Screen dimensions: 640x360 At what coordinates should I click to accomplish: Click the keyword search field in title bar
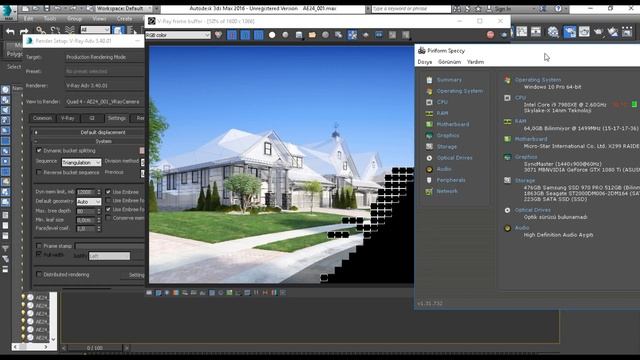pyautogui.click(x=411, y=9)
